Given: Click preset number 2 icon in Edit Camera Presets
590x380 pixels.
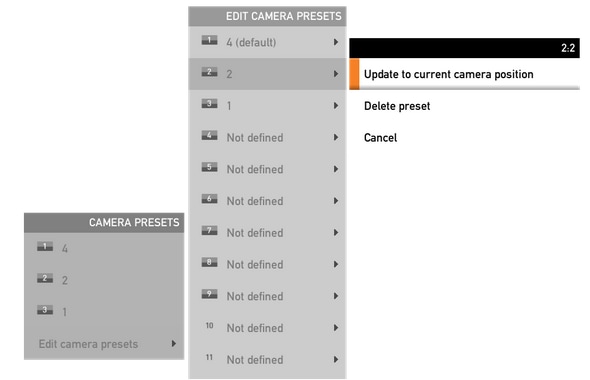Looking at the screenshot, I should (209, 71).
